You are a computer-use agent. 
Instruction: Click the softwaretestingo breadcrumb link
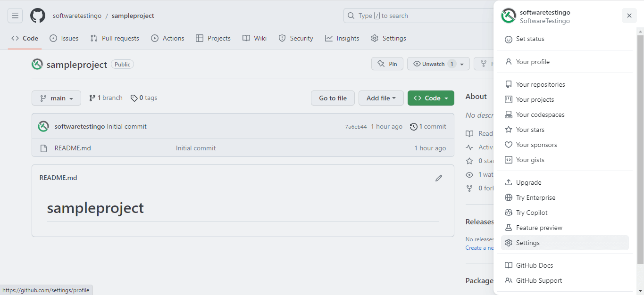[77, 16]
